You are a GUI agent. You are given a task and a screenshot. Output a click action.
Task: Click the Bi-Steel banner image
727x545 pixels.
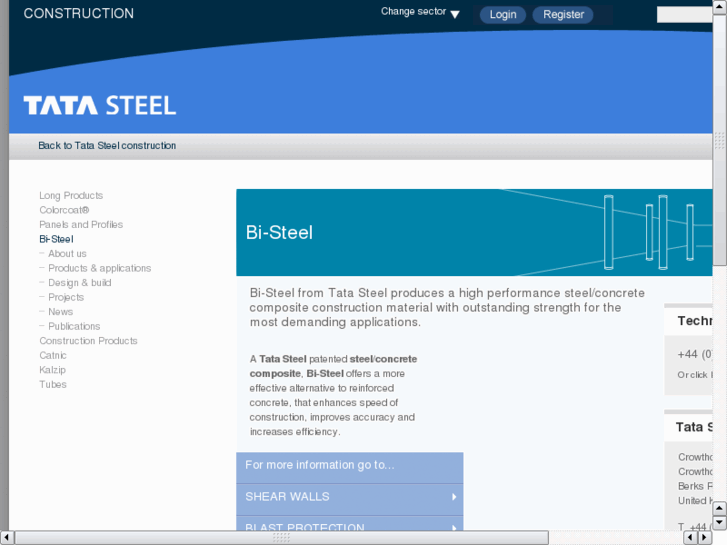coord(474,232)
